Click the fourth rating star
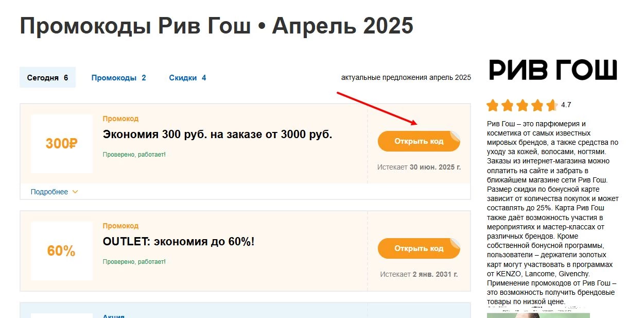Screen dimensions: 644x318 coord(537,106)
